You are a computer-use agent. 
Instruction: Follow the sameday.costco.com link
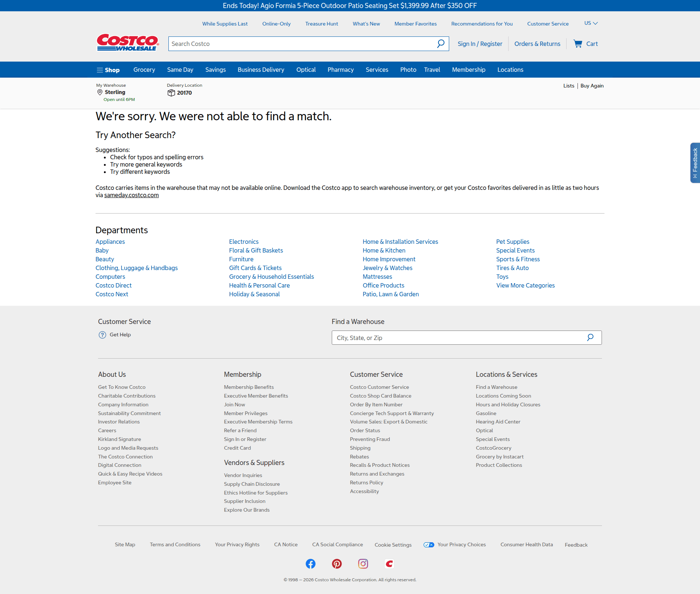tap(132, 195)
